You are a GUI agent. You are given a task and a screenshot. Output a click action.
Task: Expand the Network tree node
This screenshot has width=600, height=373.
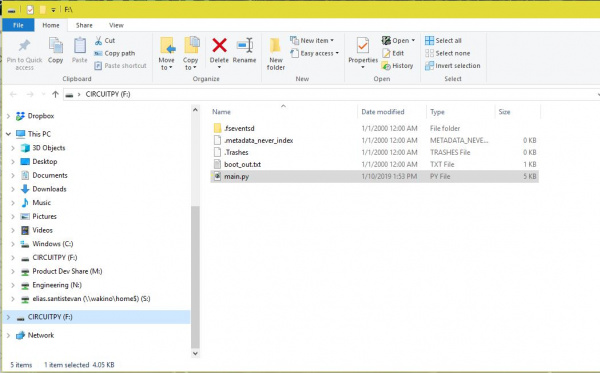click(8, 336)
